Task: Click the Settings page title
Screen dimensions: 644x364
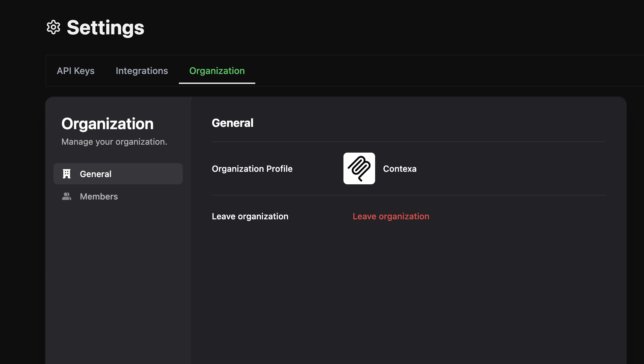Action: pyautogui.click(x=105, y=28)
